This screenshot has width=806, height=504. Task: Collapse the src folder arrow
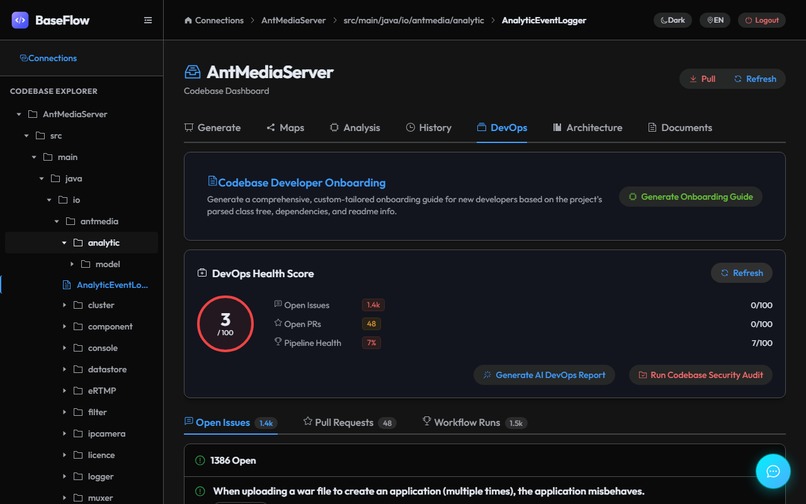click(x=26, y=136)
